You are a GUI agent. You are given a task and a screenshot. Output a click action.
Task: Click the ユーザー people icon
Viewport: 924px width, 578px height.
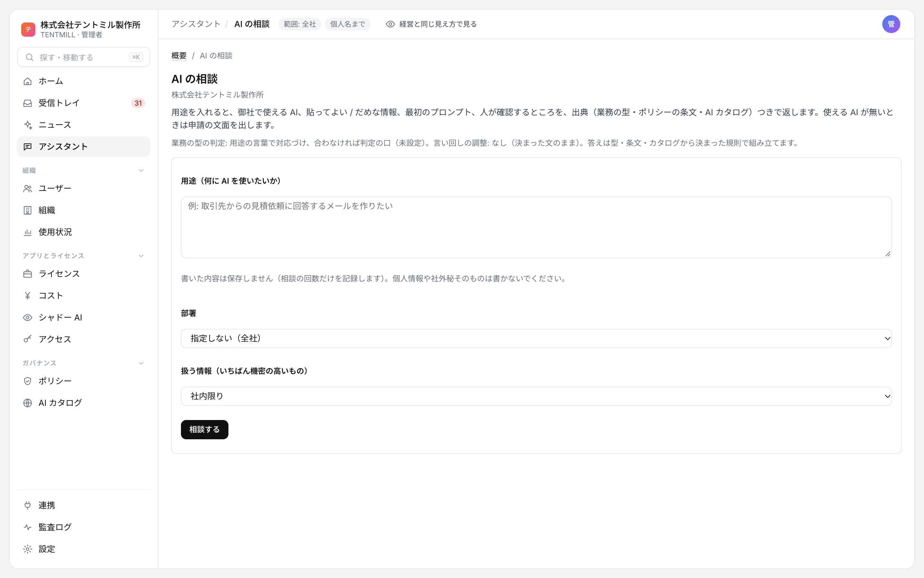[x=28, y=188]
